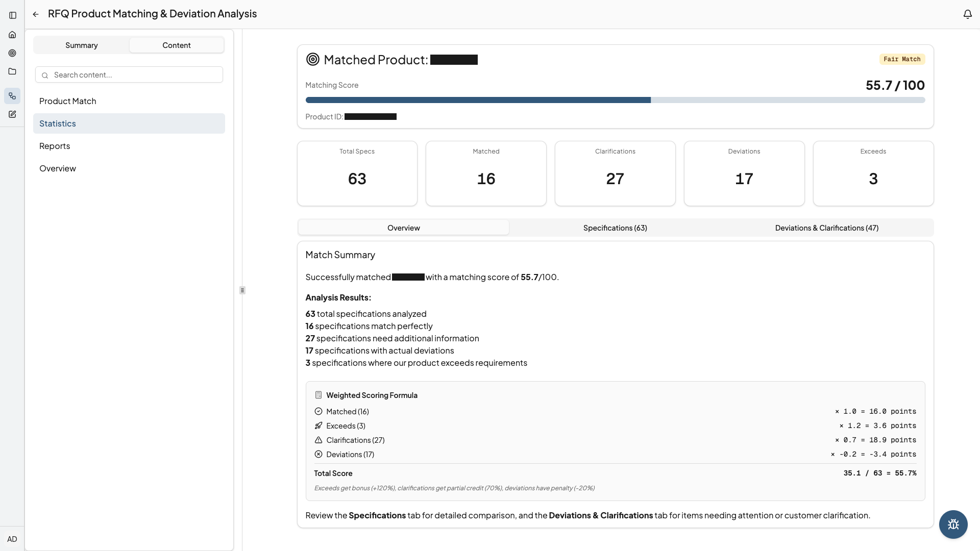Click inside the Search content field
The height and width of the screenshot is (551, 980).
[129, 74]
